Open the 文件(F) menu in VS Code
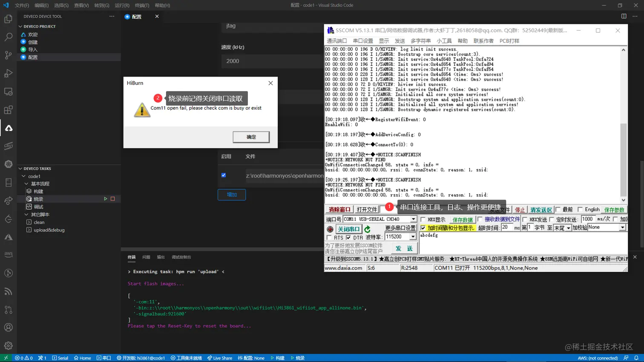This screenshot has width=644, height=362. [22, 5]
